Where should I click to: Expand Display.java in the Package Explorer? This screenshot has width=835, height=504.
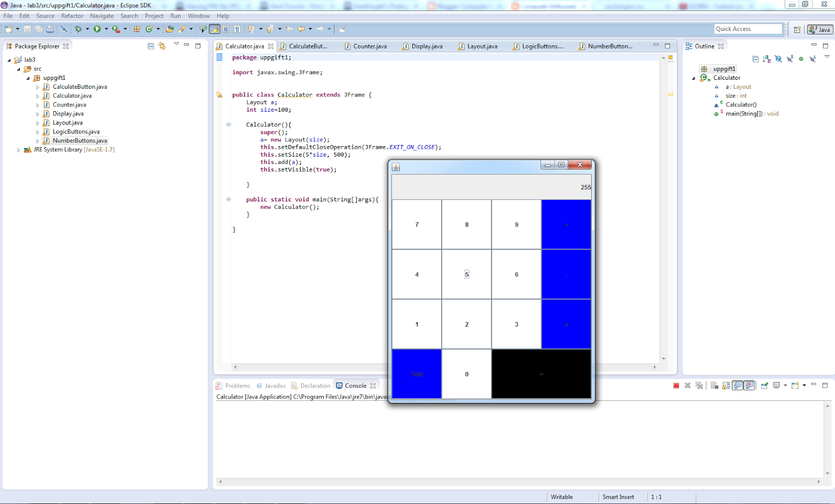point(37,113)
